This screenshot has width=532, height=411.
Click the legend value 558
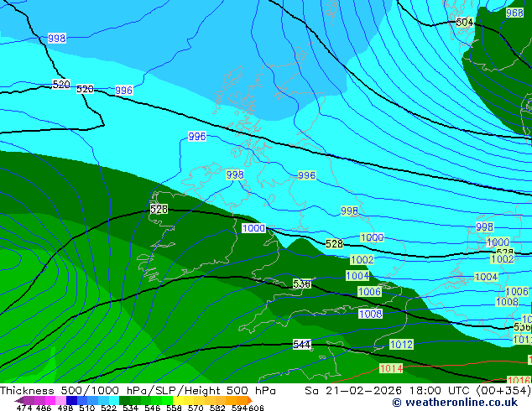(174, 408)
